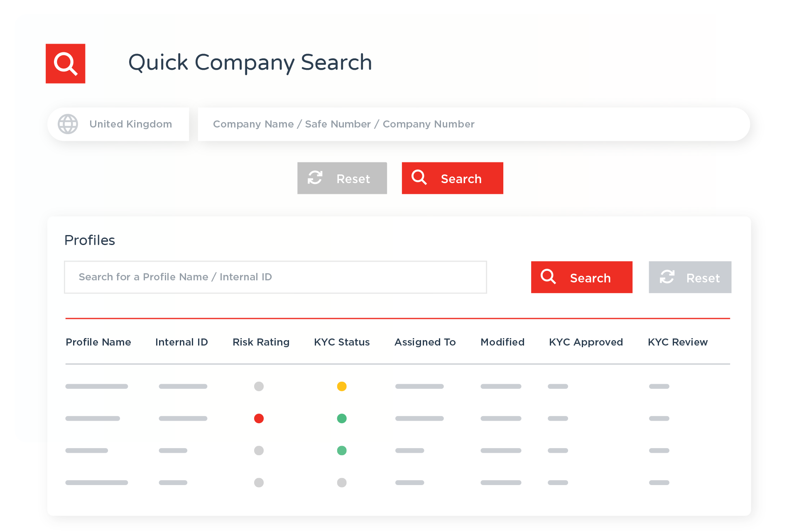789x532 pixels.
Task: Click the KYC Review column header
Action: pos(678,342)
